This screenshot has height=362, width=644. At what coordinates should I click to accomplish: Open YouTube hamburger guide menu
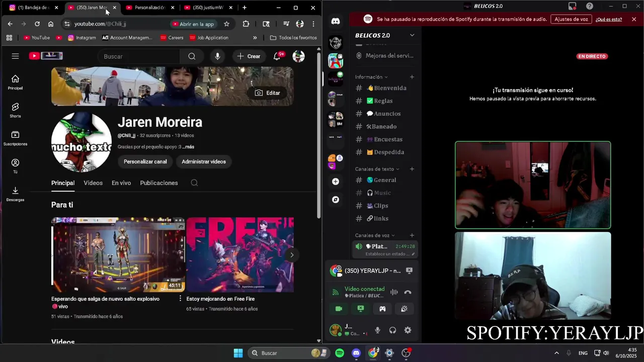[x=15, y=56]
